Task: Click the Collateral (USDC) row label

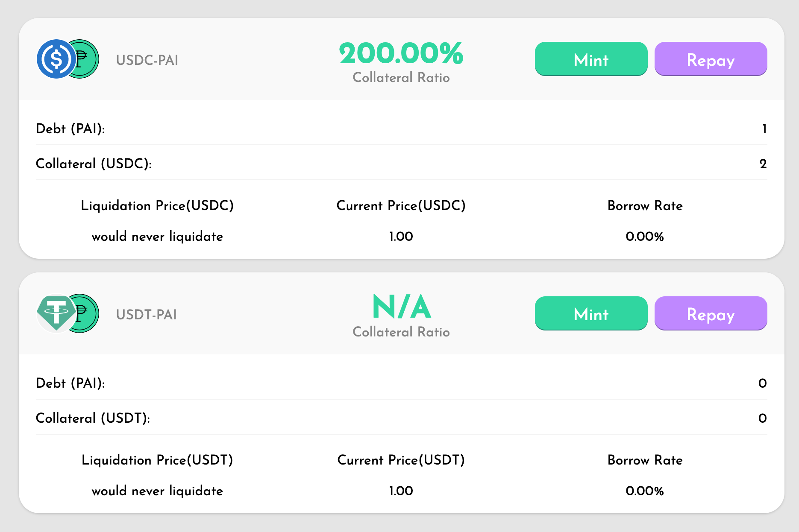Action: 94,164
